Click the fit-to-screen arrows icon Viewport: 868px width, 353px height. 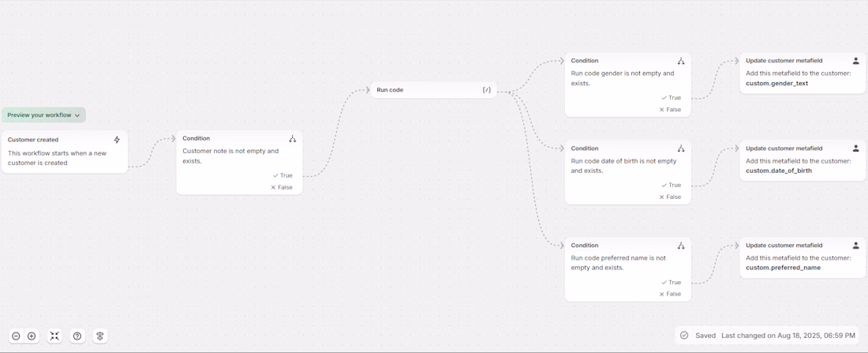point(54,336)
